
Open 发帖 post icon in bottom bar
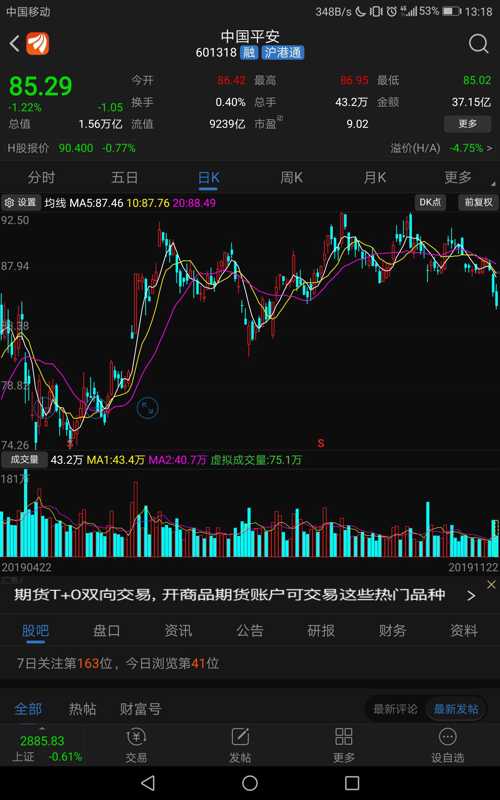click(240, 745)
